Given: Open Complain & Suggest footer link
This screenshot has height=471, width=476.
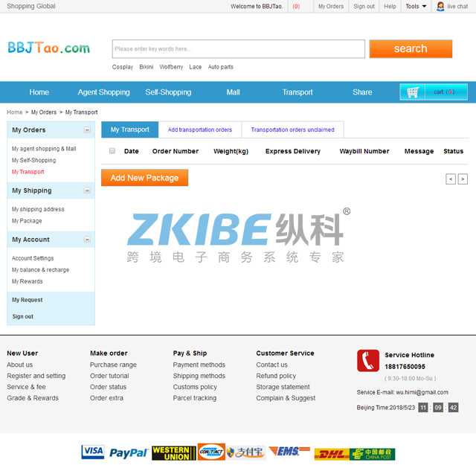Looking at the screenshot, I should click(286, 398).
